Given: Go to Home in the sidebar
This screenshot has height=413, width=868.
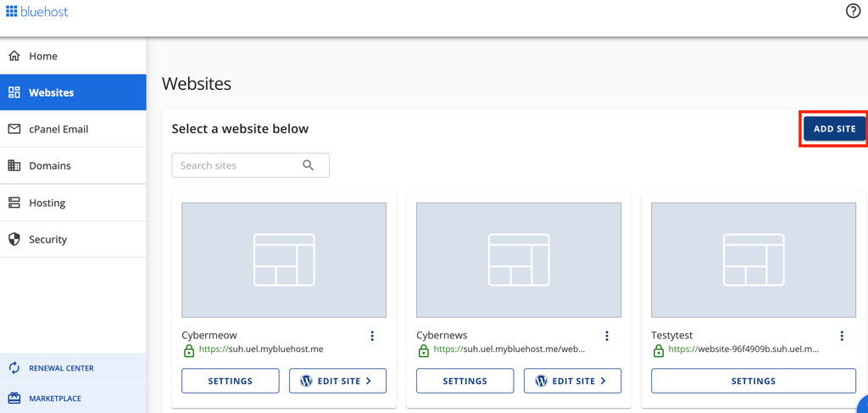Looking at the screenshot, I should (x=73, y=56).
